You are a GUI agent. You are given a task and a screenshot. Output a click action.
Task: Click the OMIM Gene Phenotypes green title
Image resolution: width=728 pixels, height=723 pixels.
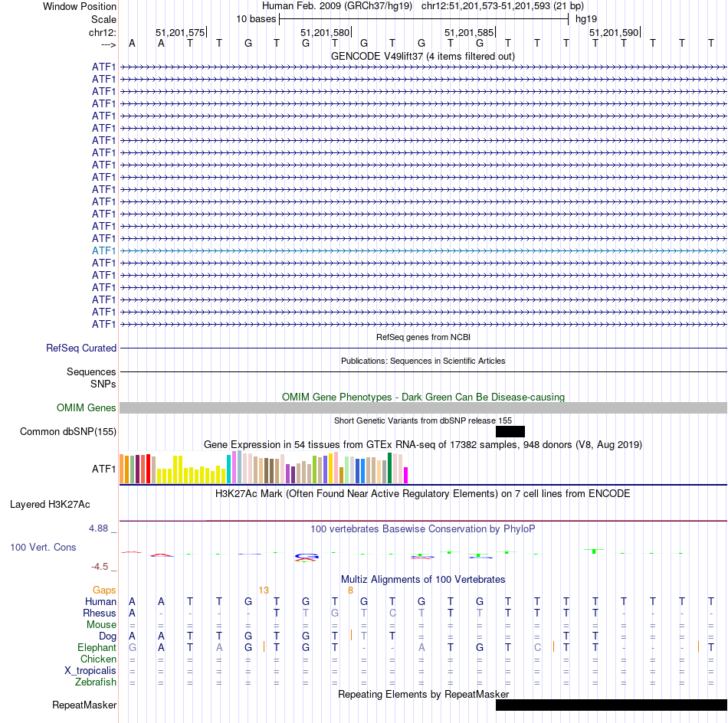pyautogui.click(x=423, y=397)
